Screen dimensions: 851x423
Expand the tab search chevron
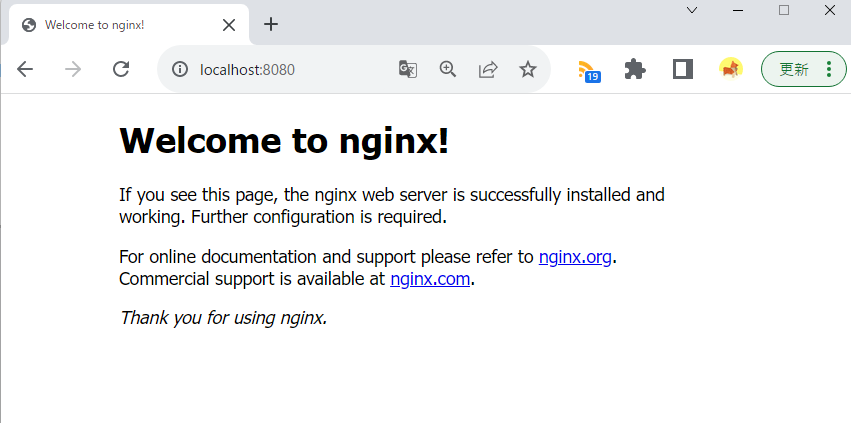tap(692, 10)
